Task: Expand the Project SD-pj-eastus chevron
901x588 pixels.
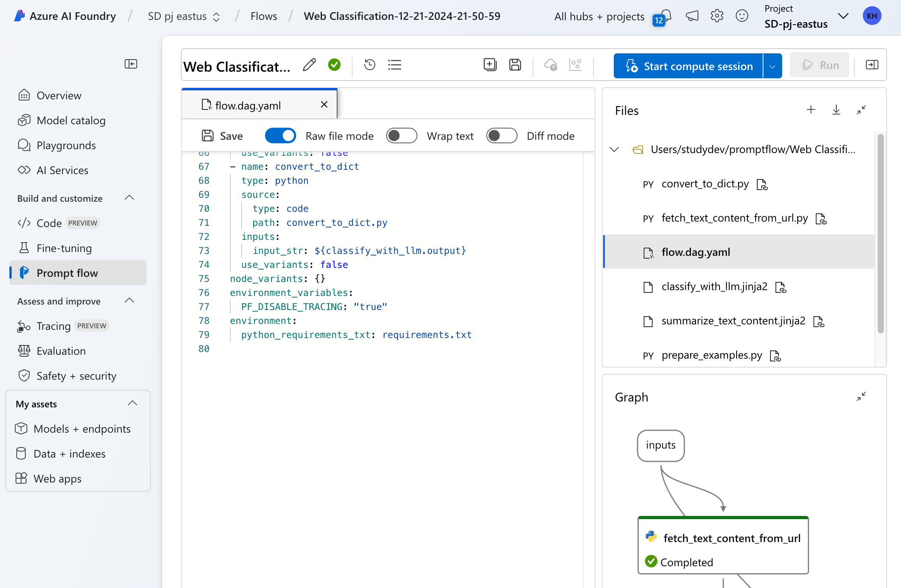Action: point(843,16)
